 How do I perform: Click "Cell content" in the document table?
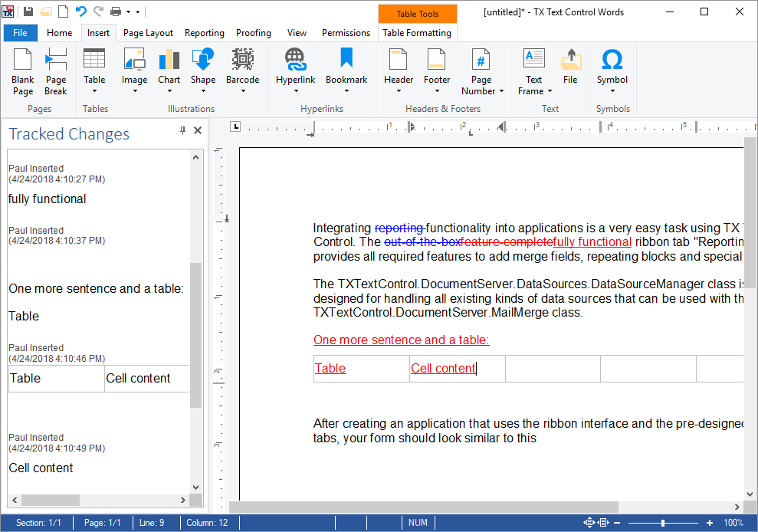click(443, 369)
